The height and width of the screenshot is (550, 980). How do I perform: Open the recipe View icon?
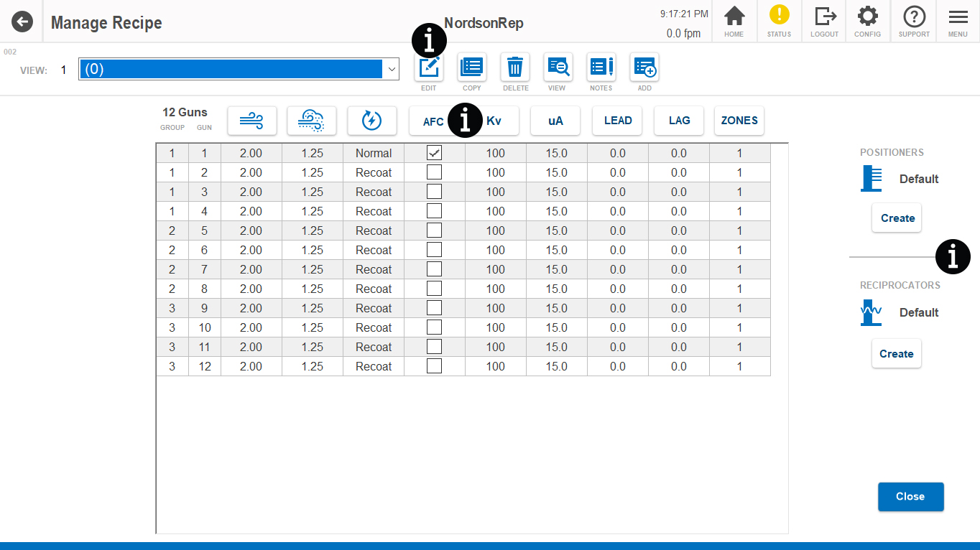pyautogui.click(x=558, y=67)
